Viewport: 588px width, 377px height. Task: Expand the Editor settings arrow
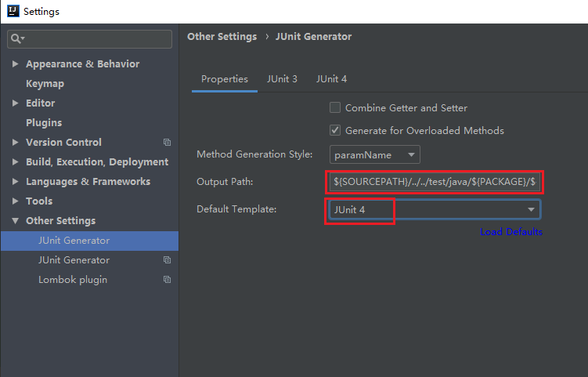coord(15,103)
